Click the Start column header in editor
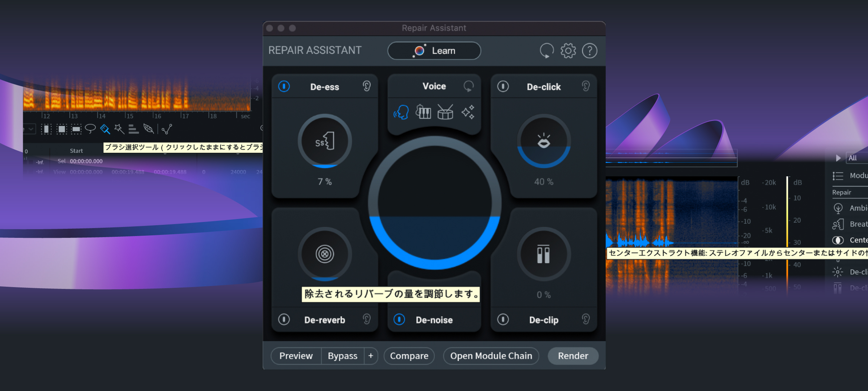 tap(76, 151)
